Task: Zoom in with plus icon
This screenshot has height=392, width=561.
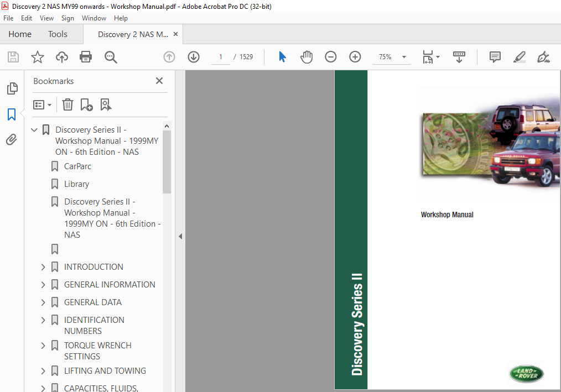Action: (x=355, y=57)
